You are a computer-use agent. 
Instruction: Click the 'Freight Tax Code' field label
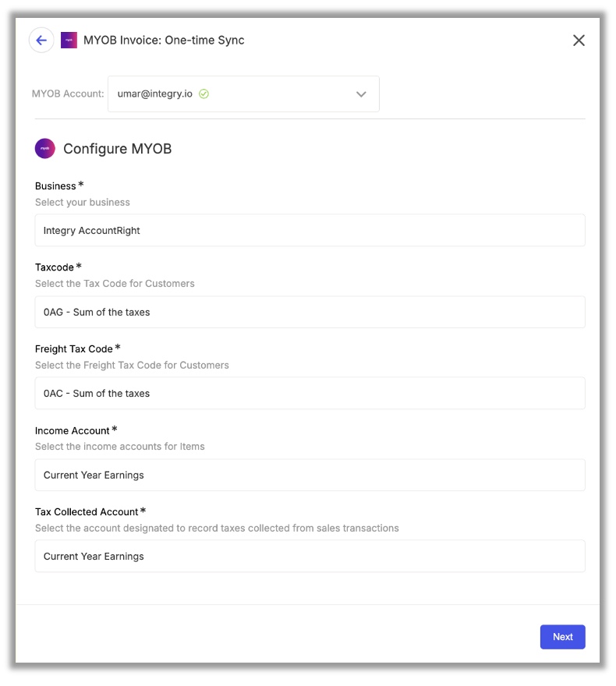[x=74, y=349]
